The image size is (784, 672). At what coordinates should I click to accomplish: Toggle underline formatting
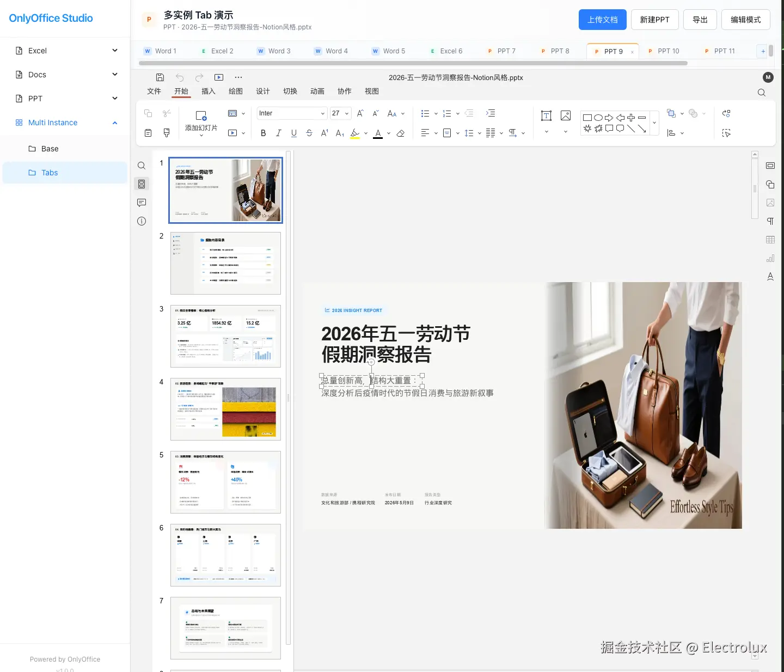[294, 133]
